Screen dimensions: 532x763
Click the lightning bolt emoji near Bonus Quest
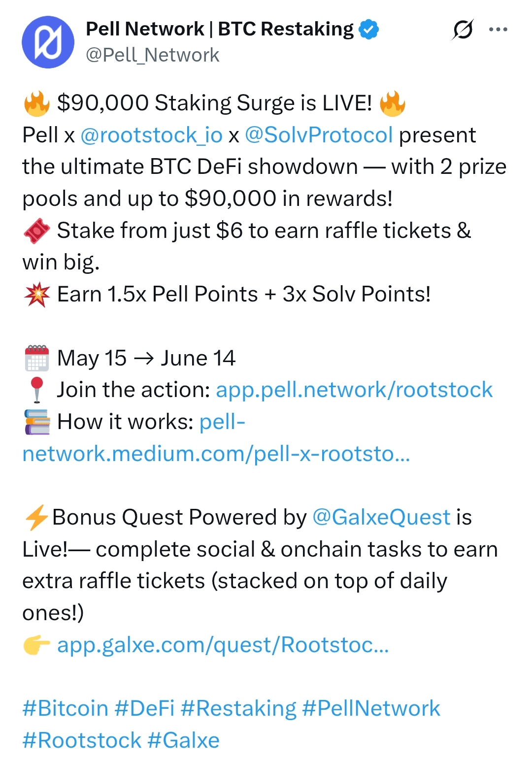point(36,517)
